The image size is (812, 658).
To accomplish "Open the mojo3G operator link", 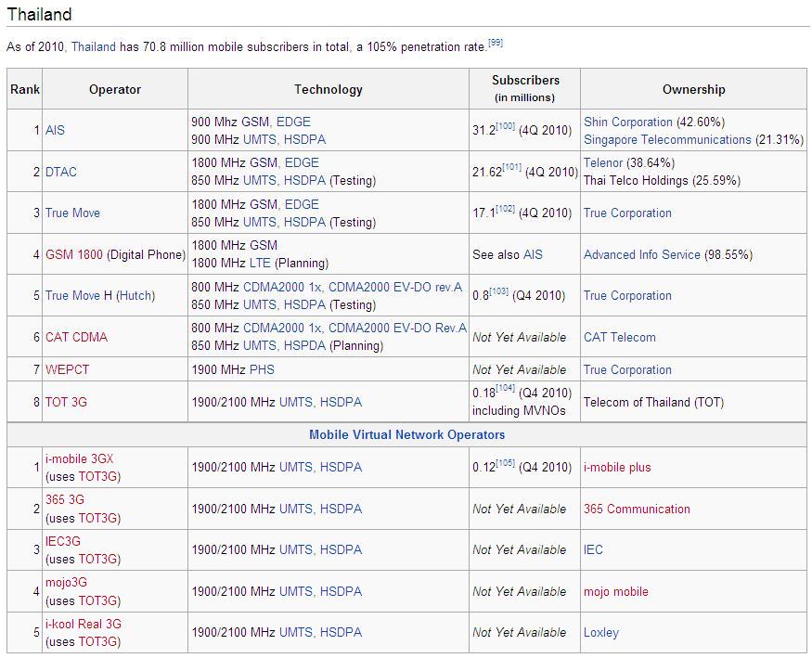I will coord(66,583).
